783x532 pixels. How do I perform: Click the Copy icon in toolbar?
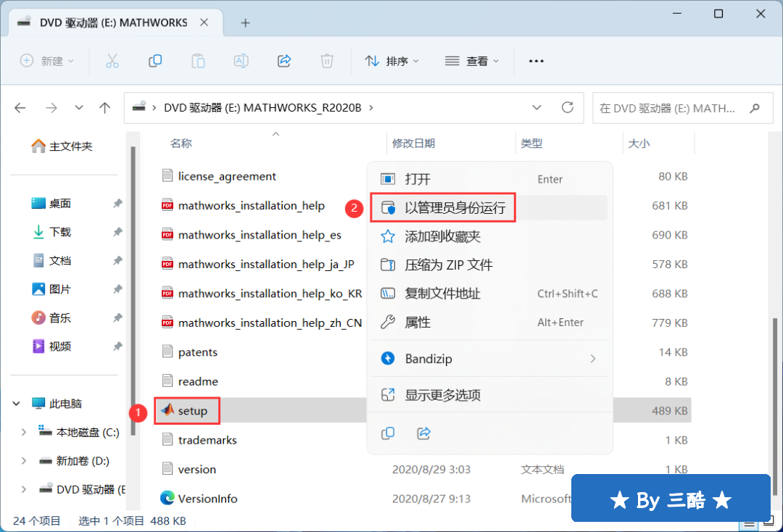click(155, 61)
